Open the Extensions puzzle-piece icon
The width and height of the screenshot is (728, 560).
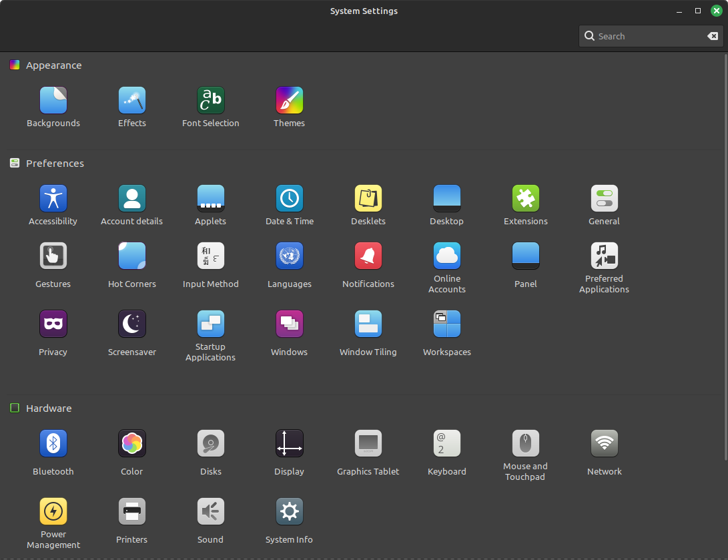point(526,198)
